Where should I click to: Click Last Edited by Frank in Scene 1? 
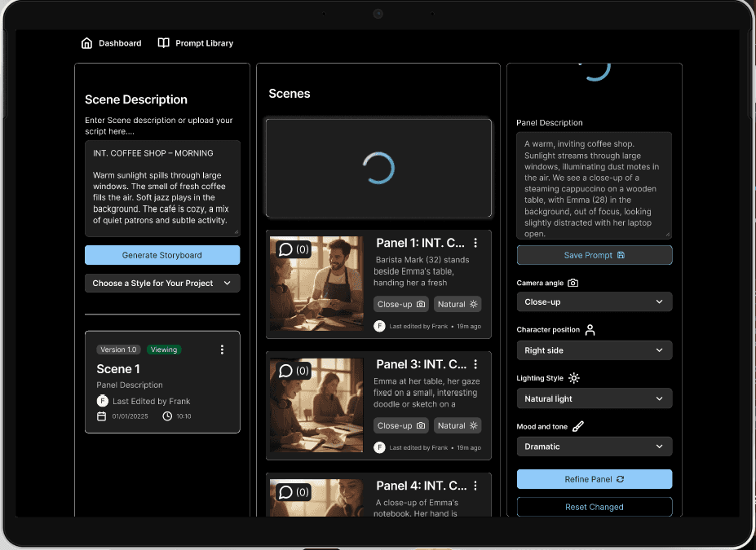pos(152,401)
